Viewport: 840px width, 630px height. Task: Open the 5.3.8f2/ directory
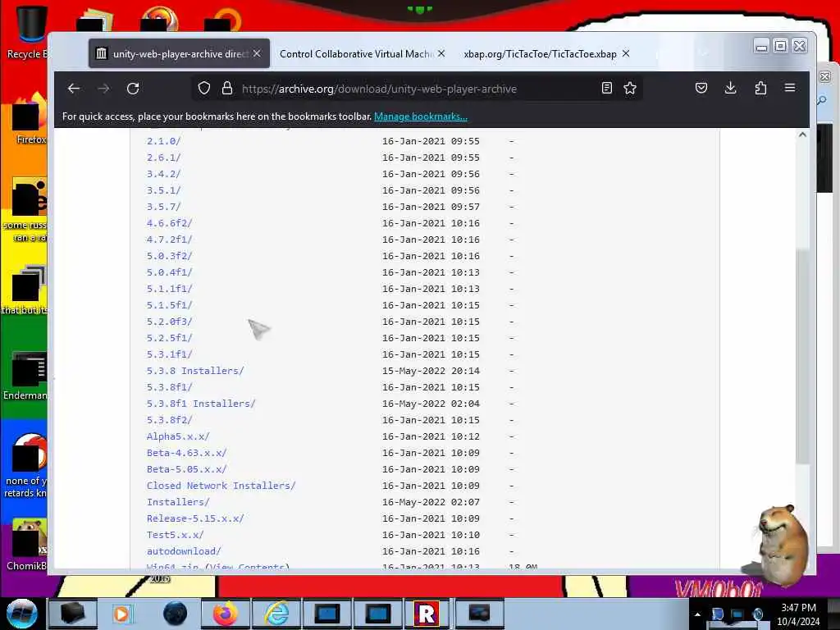coord(169,420)
